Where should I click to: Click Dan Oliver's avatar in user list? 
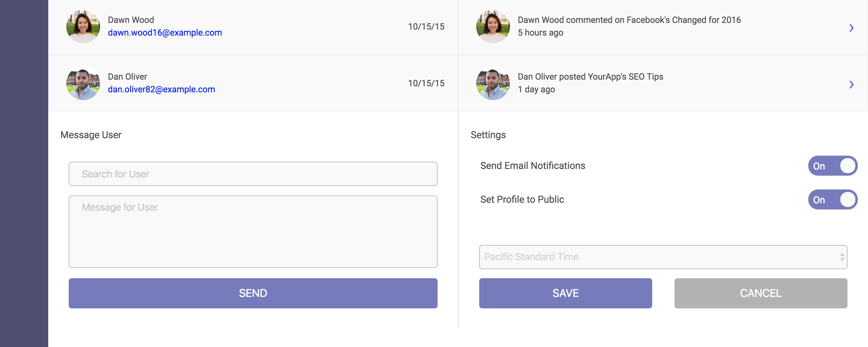pos(83,83)
